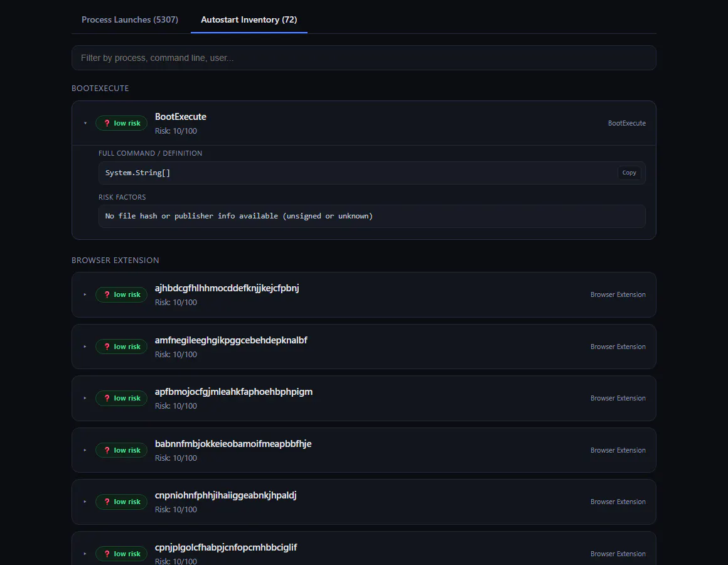The height and width of the screenshot is (565, 728).
Task: Focus the filter by process search field
Action: point(363,58)
